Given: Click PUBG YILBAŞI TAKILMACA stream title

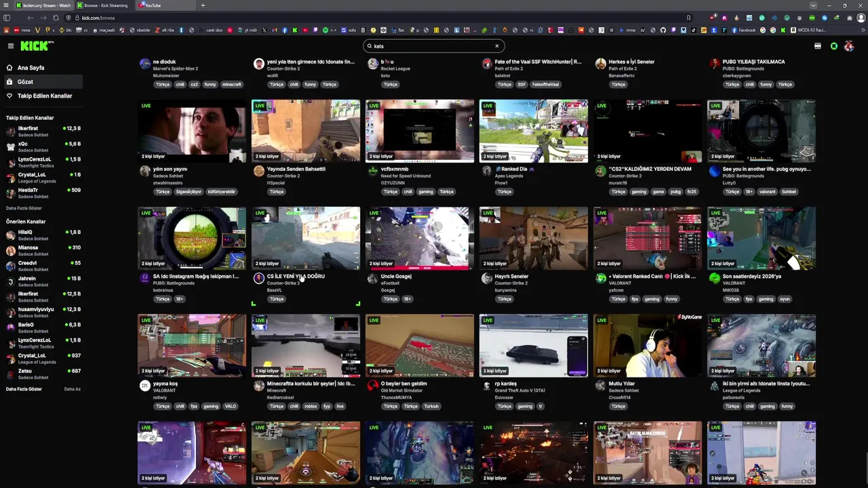Looking at the screenshot, I should pyautogui.click(x=753, y=62).
